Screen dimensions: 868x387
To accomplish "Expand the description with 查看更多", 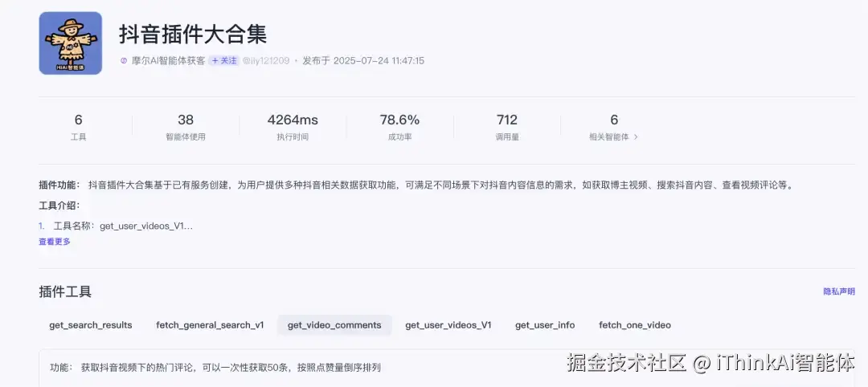I will pyautogui.click(x=55, y=242).
